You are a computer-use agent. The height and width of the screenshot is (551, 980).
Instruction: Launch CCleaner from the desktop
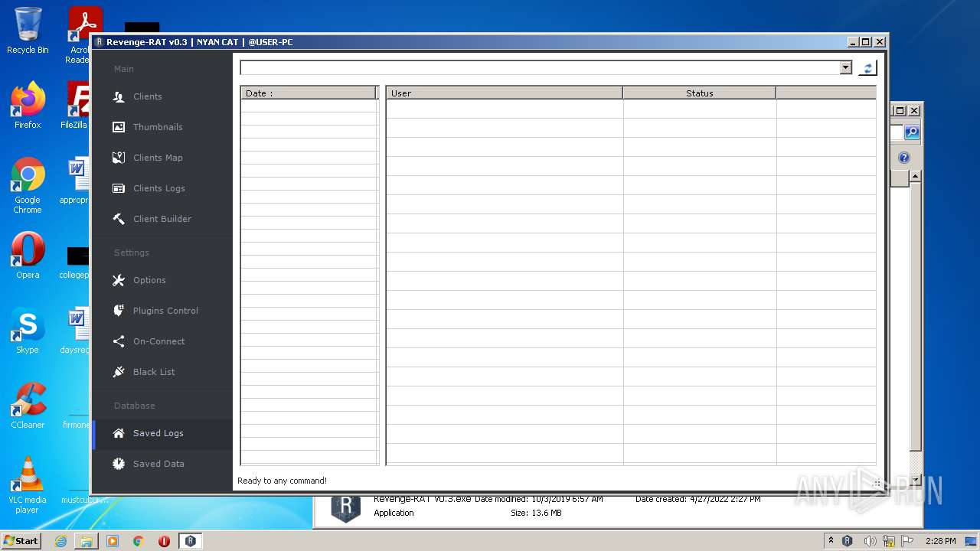click(x=28, y=406)
